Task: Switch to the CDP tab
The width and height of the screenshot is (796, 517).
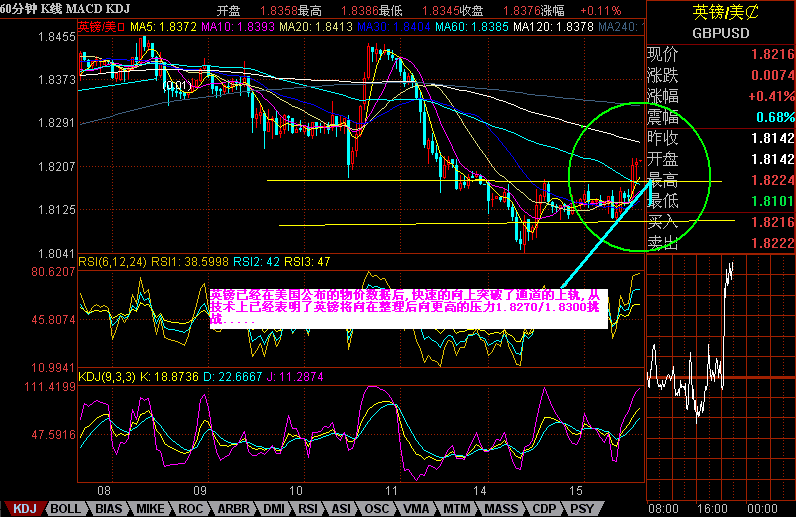Action: [x=544, y=508]
